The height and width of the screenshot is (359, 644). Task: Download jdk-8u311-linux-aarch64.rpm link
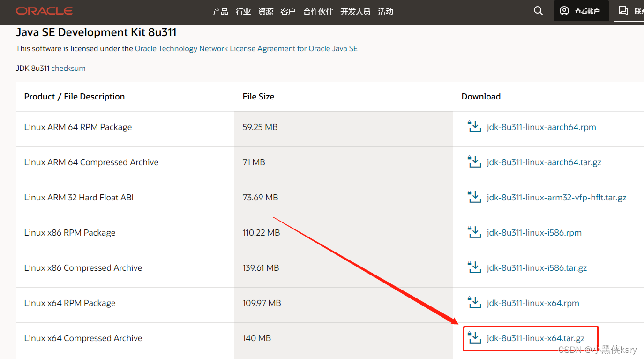(x=541, y=127)
